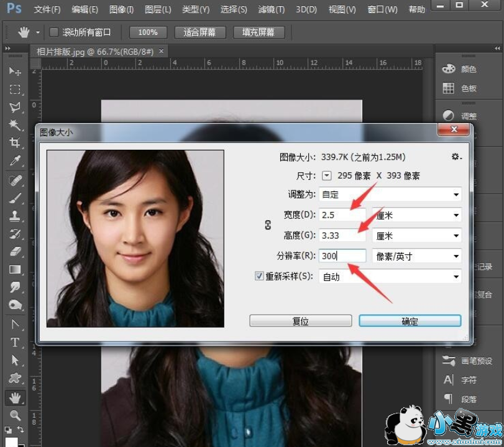504x447 pixels.
Task: Open the 图像(I) menu
Action: [121, 10]
